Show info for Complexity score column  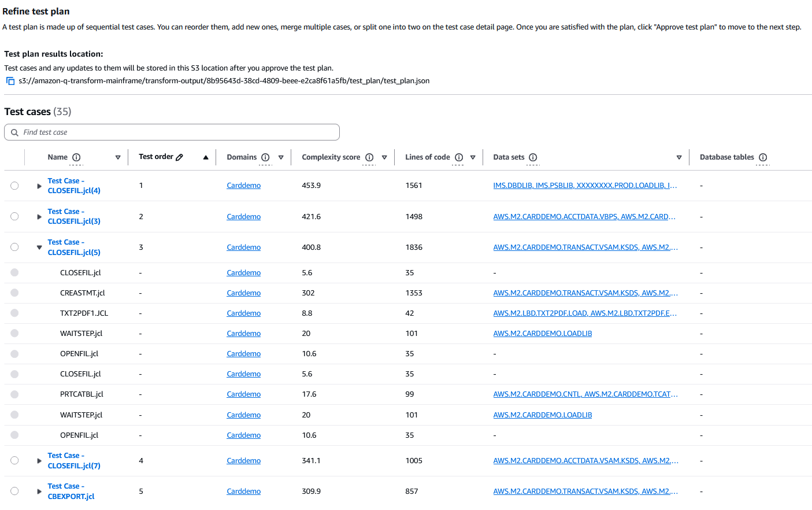pyautogui.click(x=369, y=157)
